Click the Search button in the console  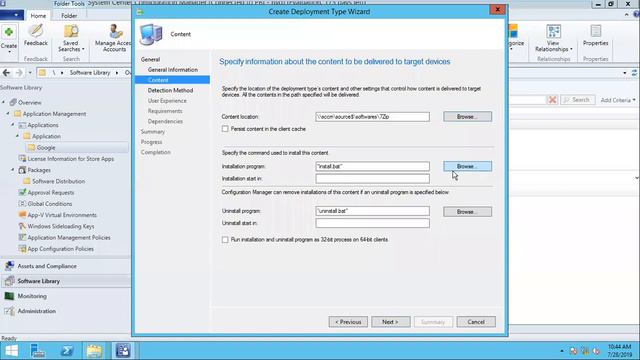[578, 100]
